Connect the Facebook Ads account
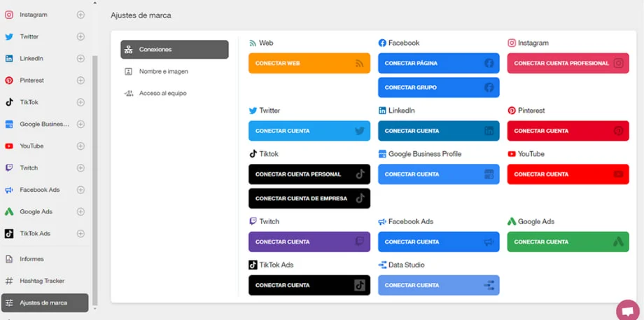 439,242
